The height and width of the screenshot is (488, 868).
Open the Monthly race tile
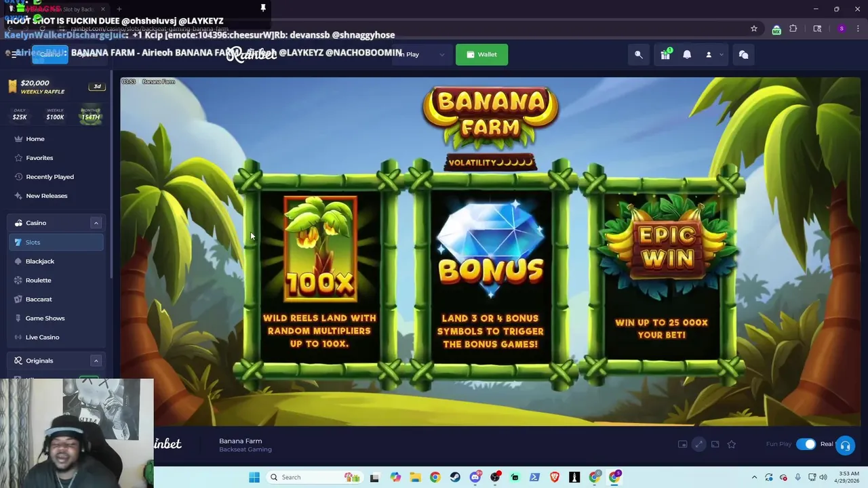click(x=91, y=114)
